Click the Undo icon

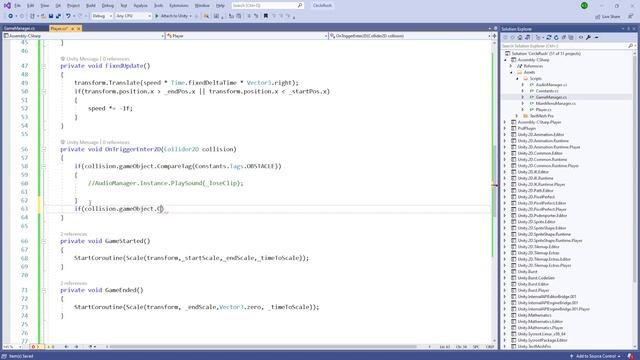[x=68, y=16]
